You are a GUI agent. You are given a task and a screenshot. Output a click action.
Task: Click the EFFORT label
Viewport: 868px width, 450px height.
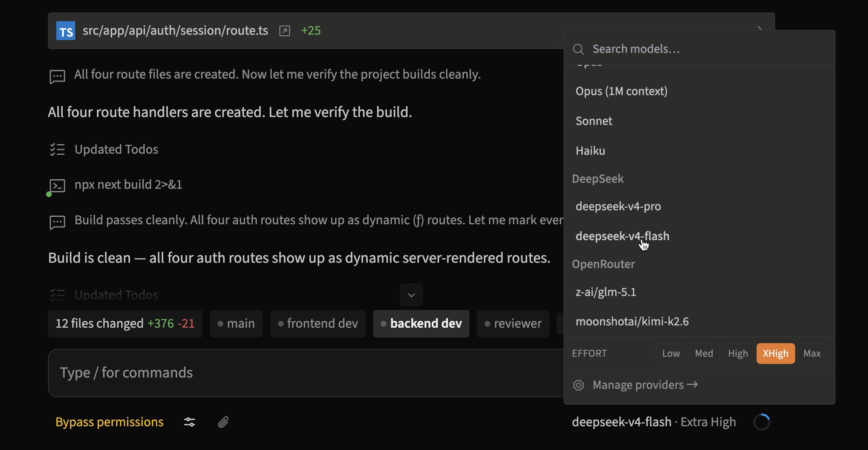pos(589,353)
